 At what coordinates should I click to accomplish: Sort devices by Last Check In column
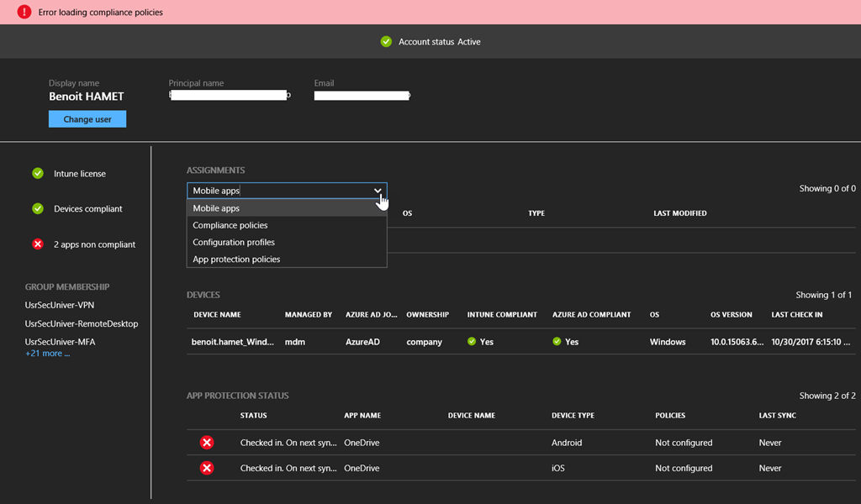click(796, 315)
